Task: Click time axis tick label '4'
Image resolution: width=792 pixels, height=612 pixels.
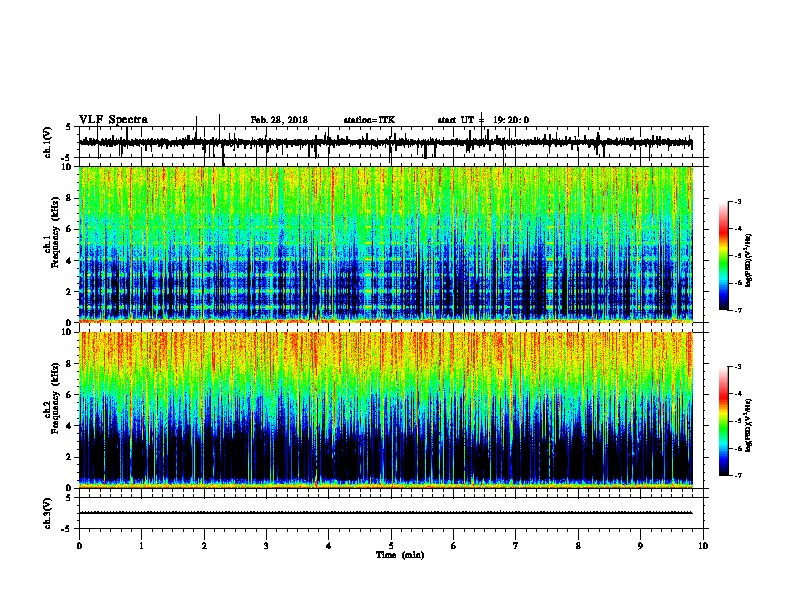Action: click(x=329, y=546)
